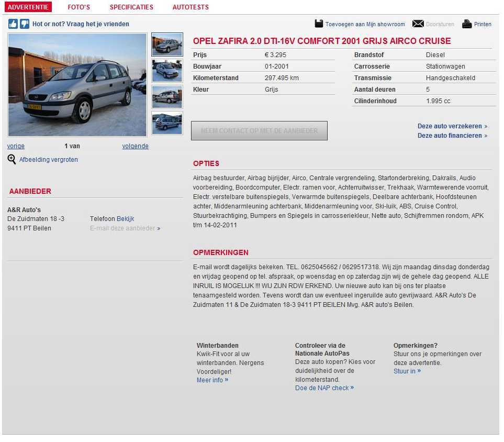504x442 pixels.
Task: Select the first car thumbnail
Action: click(x=167, y=45)
